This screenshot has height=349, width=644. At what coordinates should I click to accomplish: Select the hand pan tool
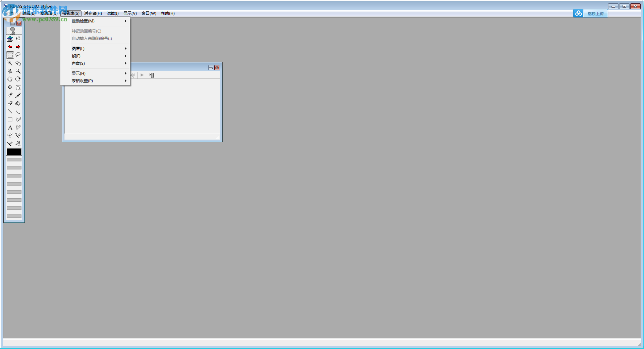[10, 79]
